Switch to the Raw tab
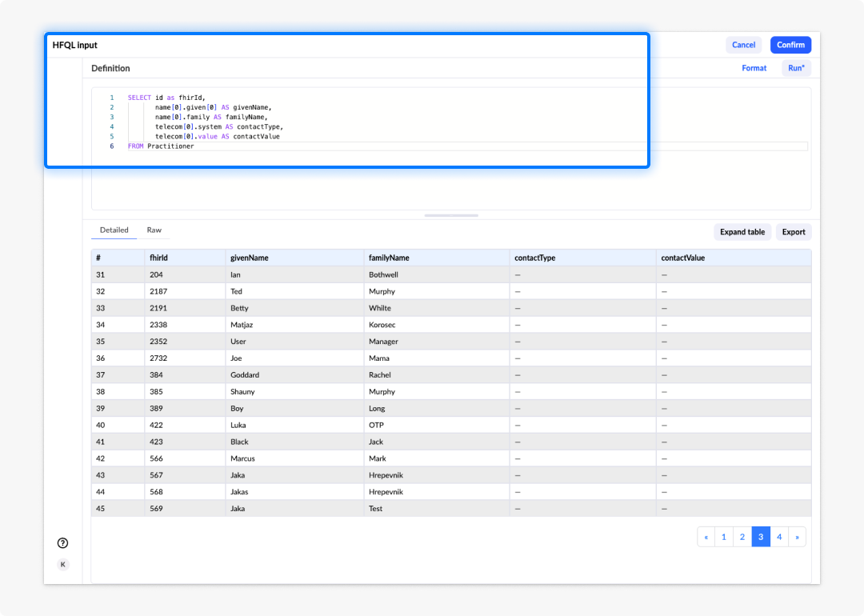Screen dimensions: 864x616 (154, 230)
